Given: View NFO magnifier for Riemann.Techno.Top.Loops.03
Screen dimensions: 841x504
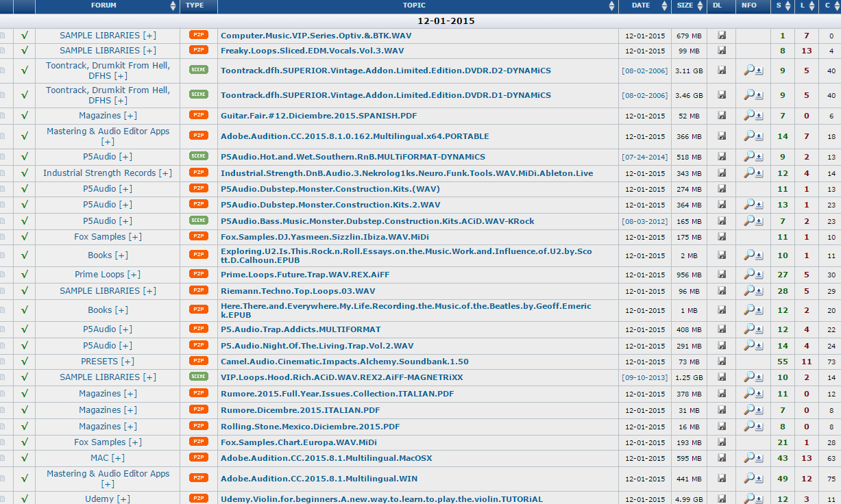Looking at the screenshot, I should [749, 290].
